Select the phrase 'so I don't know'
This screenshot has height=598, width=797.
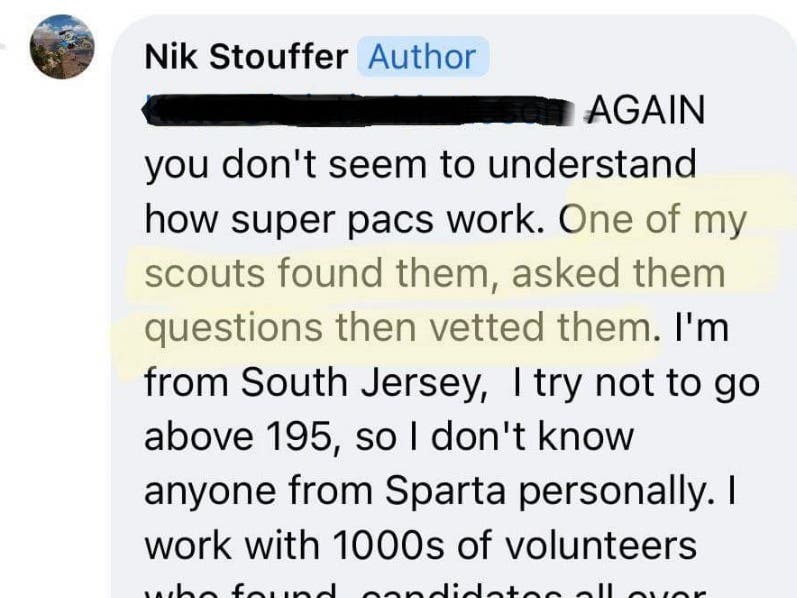495,436
